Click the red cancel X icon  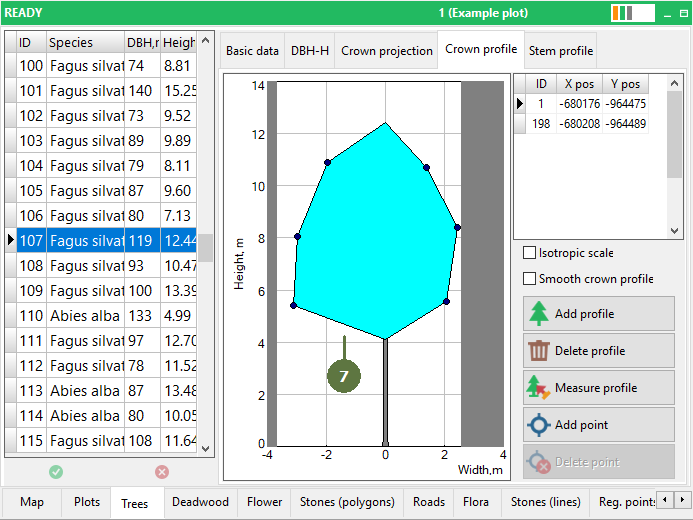click(x=162, y=472)
